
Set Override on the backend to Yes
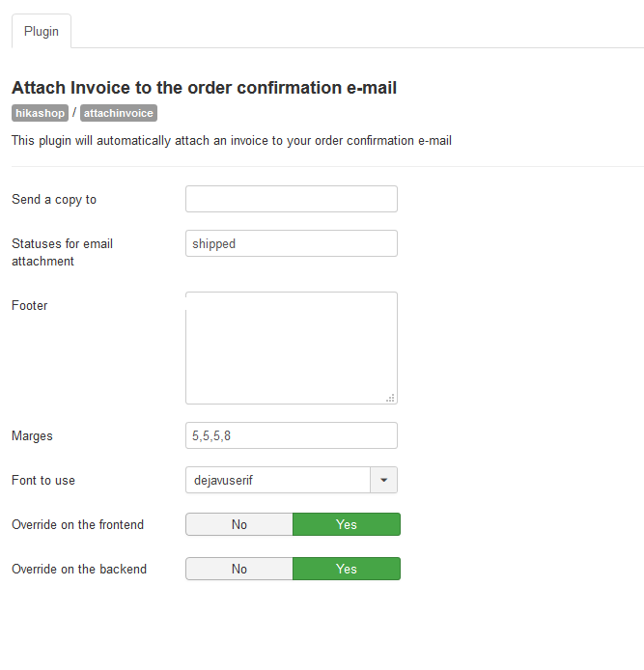click(x=347, y=569)
